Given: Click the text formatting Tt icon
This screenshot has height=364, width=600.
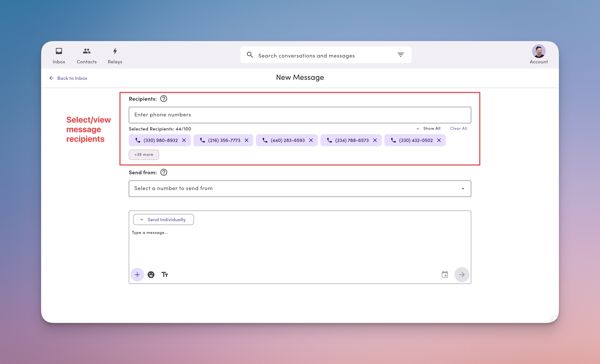Looking at the screenshot, I should (x=165, y=274).
